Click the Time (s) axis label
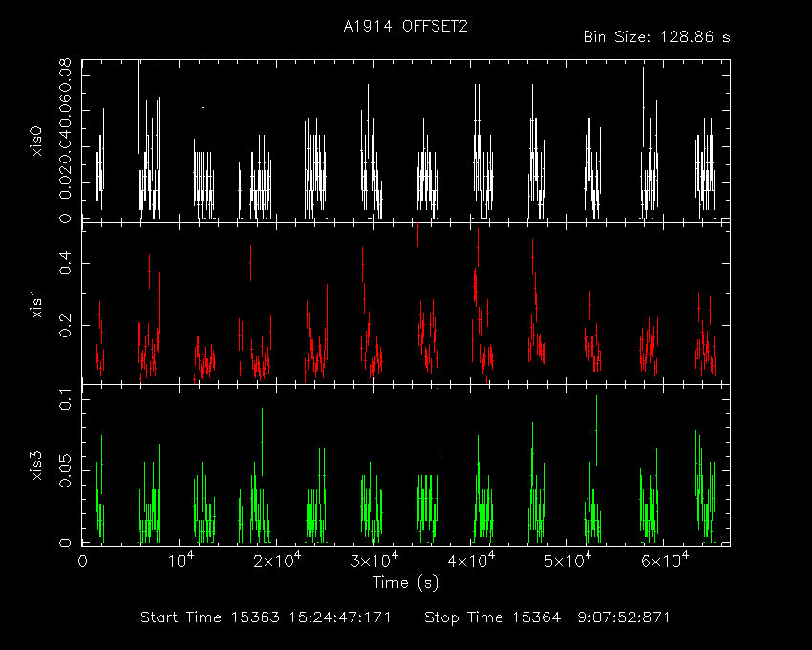This screenshot has height=650, width=812. 405,583
